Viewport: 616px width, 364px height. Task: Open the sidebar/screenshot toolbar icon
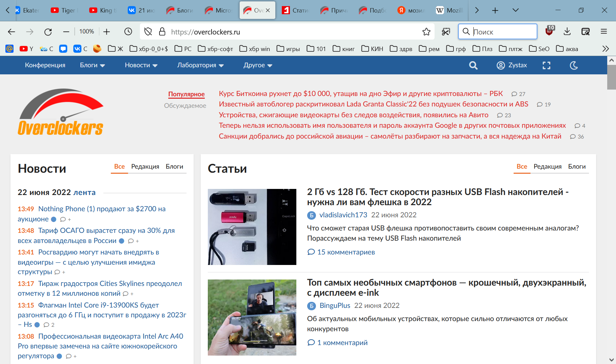586,32
